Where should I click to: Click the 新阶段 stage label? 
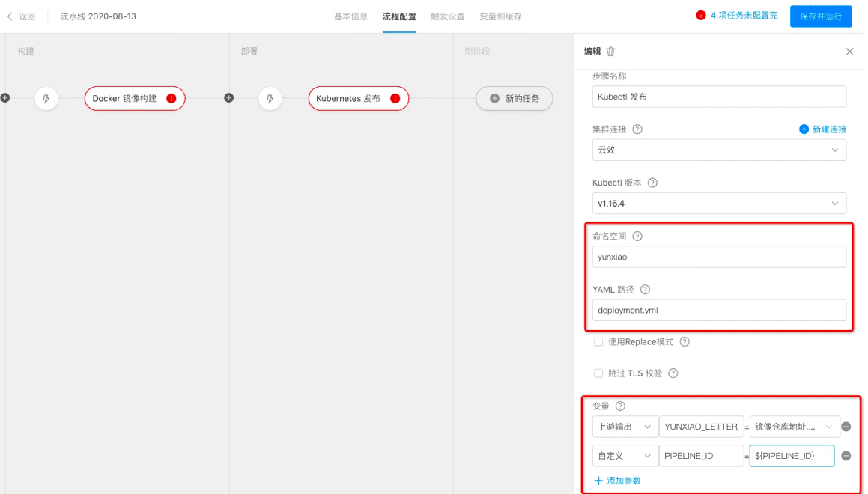[477, 51]
